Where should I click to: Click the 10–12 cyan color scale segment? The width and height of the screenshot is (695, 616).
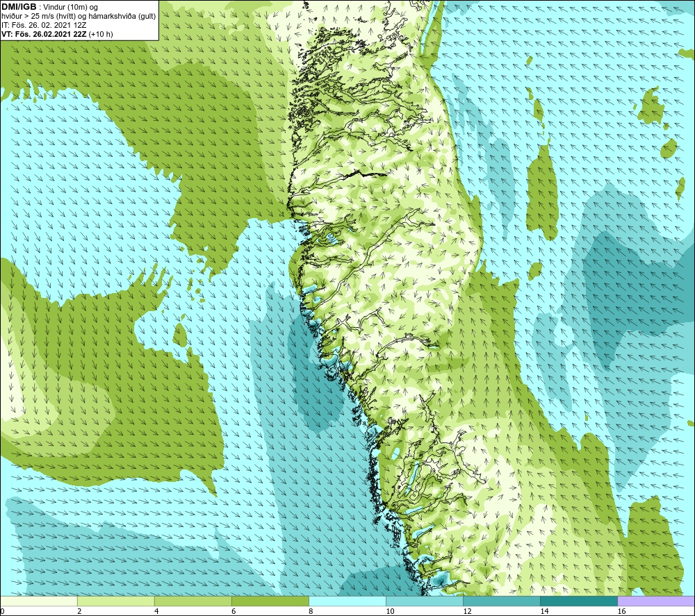click(425, 601)
